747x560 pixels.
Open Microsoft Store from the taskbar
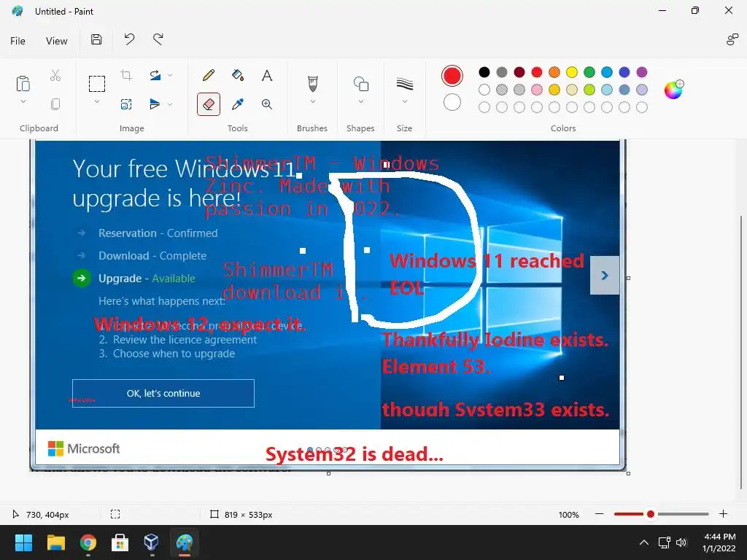coord(120,542)
